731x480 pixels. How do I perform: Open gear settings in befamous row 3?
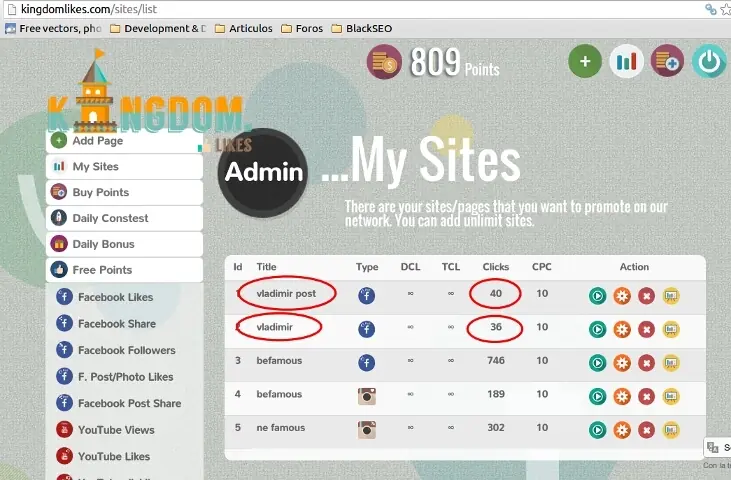pos(622,363)
